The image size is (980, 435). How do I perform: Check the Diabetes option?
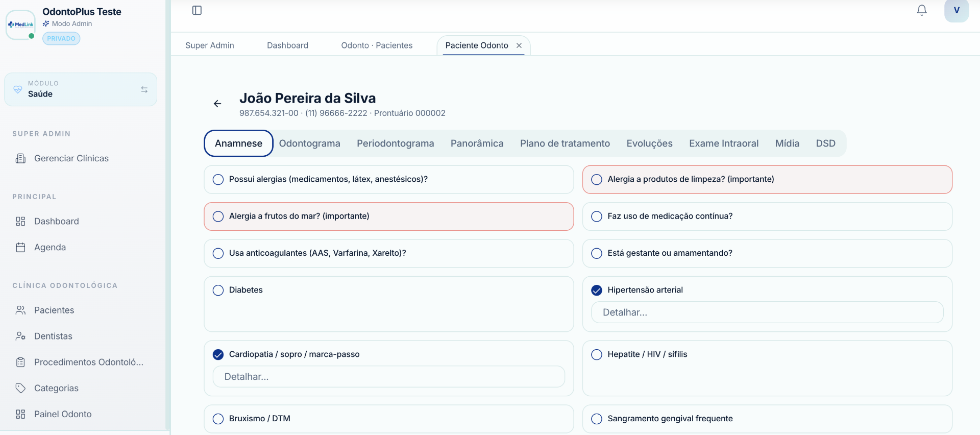coord(218,290)
